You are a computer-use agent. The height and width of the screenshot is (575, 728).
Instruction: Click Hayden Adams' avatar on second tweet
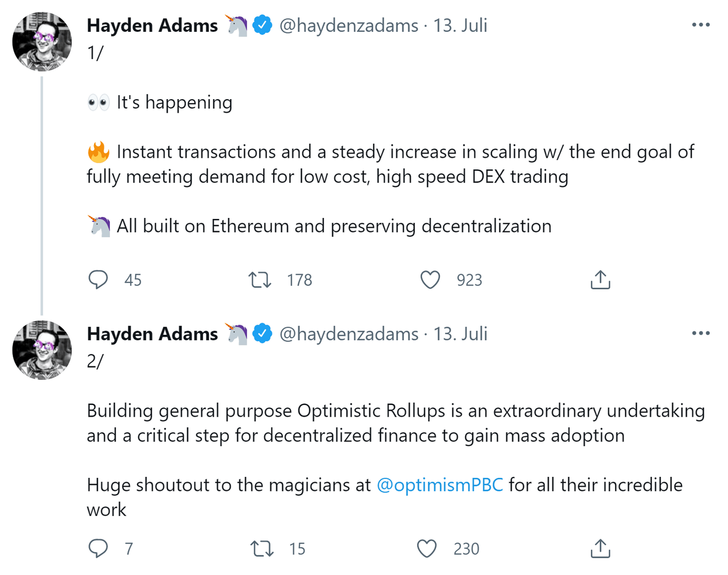[42, 350]
